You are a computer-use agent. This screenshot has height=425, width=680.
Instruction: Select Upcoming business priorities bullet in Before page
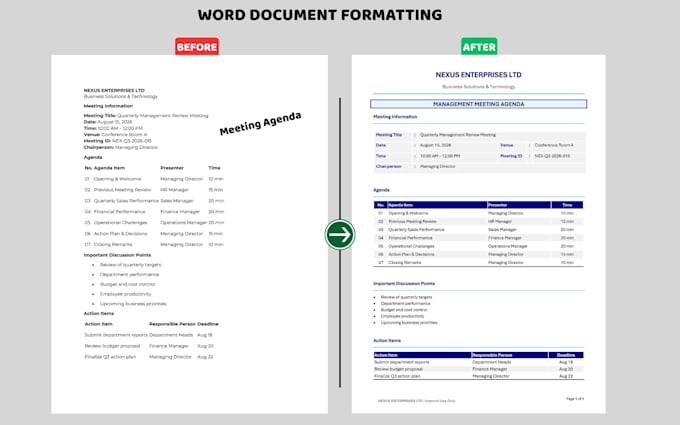pos(133,304)
